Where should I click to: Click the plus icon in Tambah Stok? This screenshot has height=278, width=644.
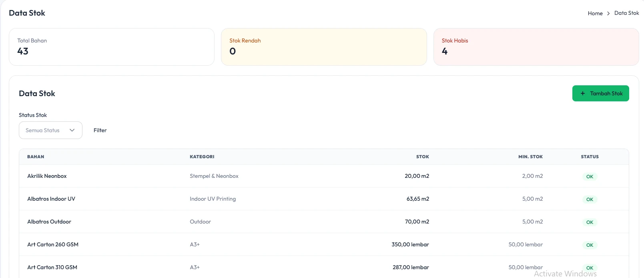583,93
